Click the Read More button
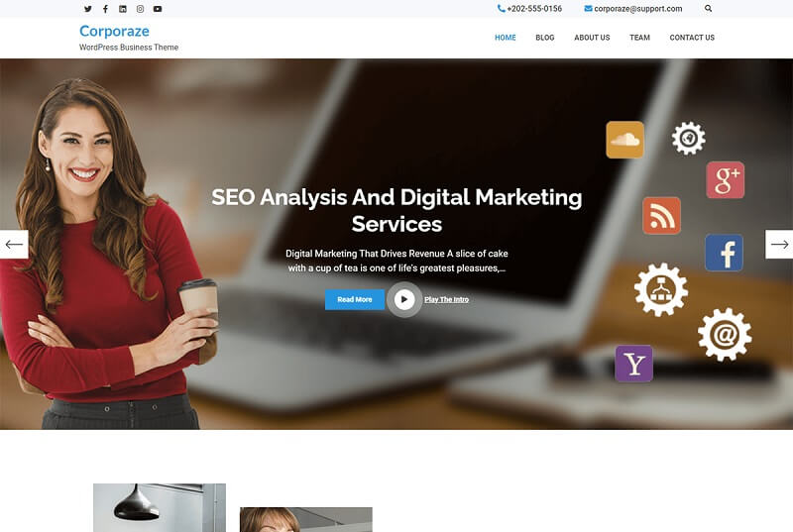793x532 pixels. (355, 299)
